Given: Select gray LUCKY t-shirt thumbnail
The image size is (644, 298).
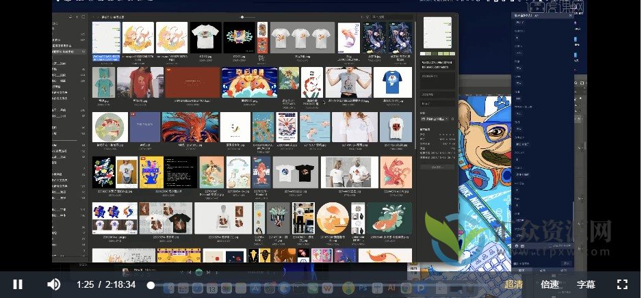Looking at the screenshot, I should pyautogui.click(x=278, y=218).
